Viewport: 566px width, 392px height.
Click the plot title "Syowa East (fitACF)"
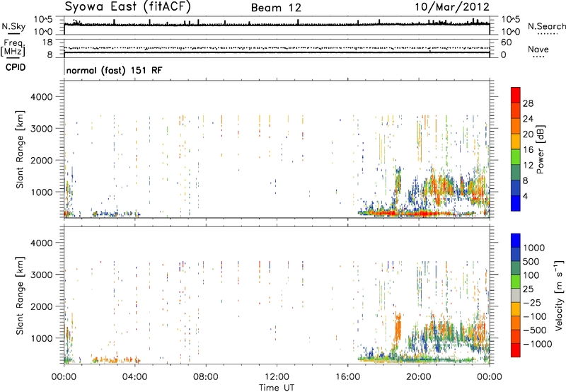[x=128, y=7]
